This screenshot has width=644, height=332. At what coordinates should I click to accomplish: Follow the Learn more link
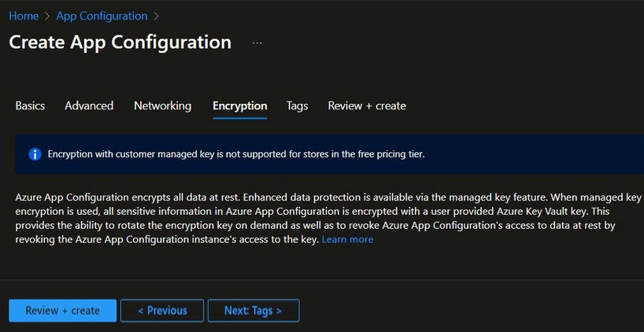347,239
